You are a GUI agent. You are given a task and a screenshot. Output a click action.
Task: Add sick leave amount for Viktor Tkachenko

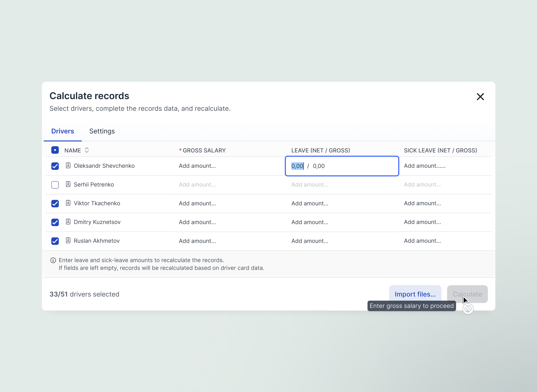[422, 203]
